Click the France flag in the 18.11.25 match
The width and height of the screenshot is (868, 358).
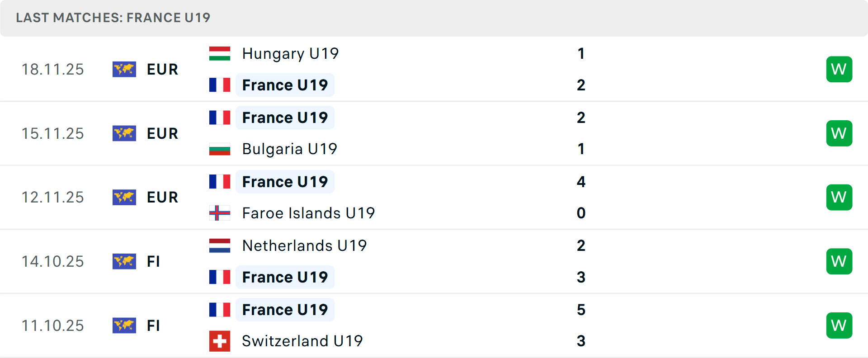point(220,85)
